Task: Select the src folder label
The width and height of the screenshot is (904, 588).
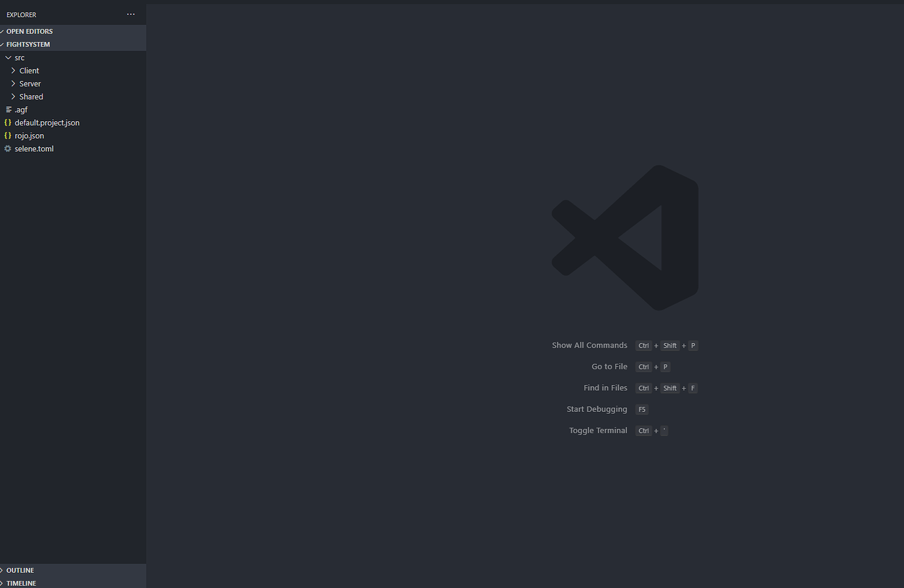Action: click(x=20, y=58)
